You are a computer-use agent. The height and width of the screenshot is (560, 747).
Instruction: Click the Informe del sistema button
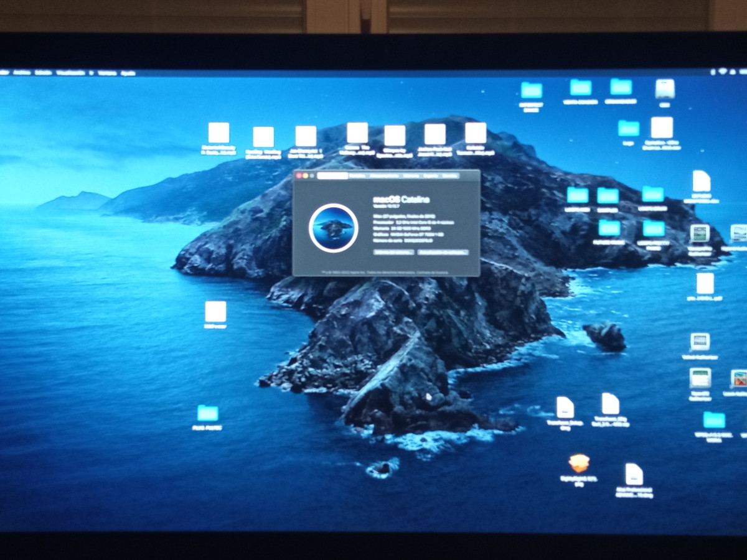point(393,252)
